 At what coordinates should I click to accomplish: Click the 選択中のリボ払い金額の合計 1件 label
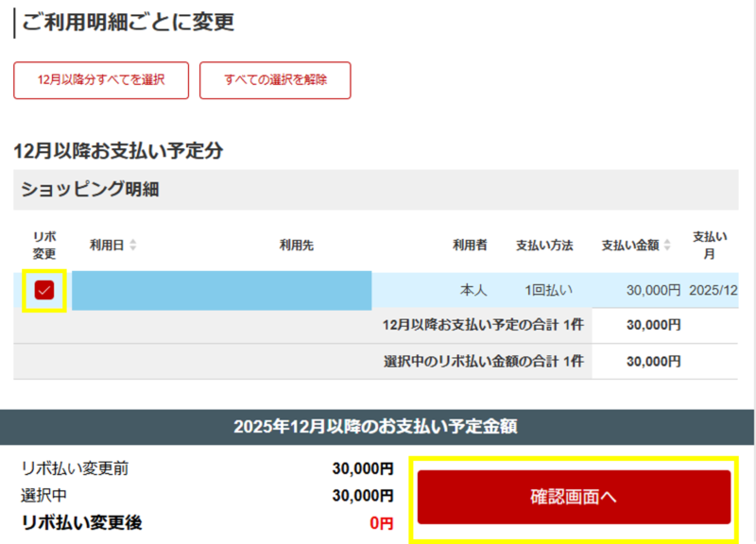[483, 361]
